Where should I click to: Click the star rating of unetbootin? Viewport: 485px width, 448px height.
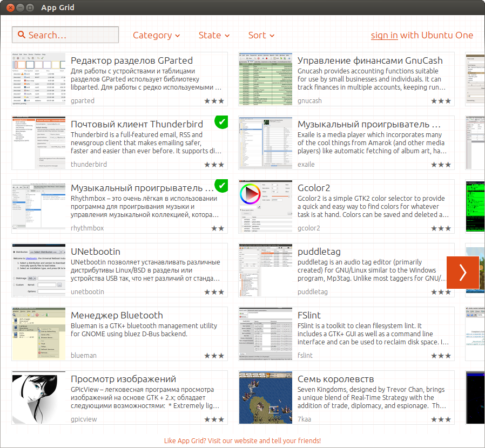214,292
